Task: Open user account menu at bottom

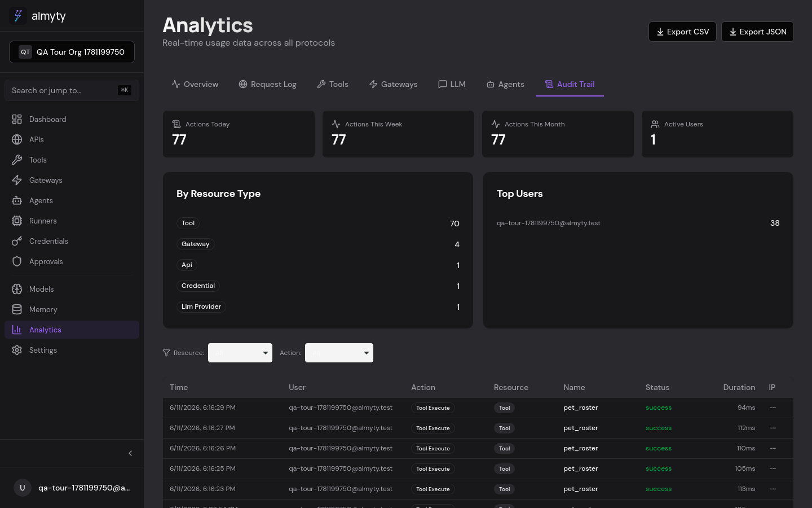Action: click(72, 488)
